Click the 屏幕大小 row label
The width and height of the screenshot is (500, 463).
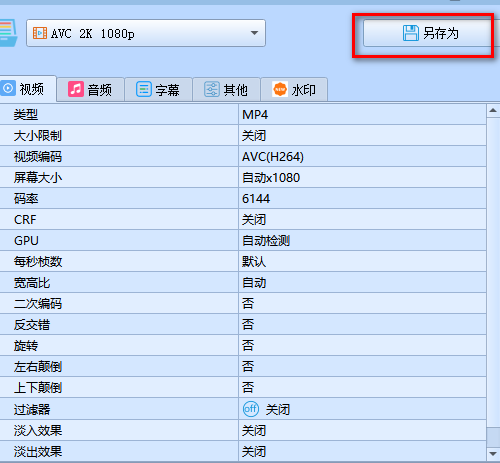(x=38, y=178)
